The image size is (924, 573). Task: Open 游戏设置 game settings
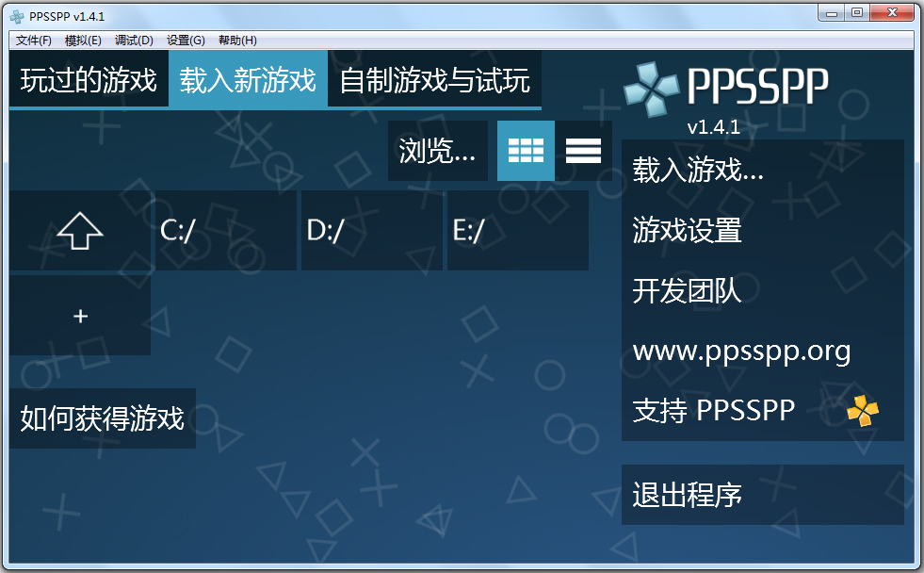763,230
